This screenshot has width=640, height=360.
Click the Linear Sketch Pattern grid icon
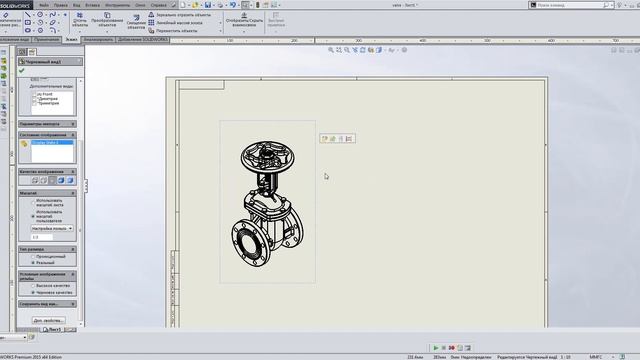(x=151, y=23)
